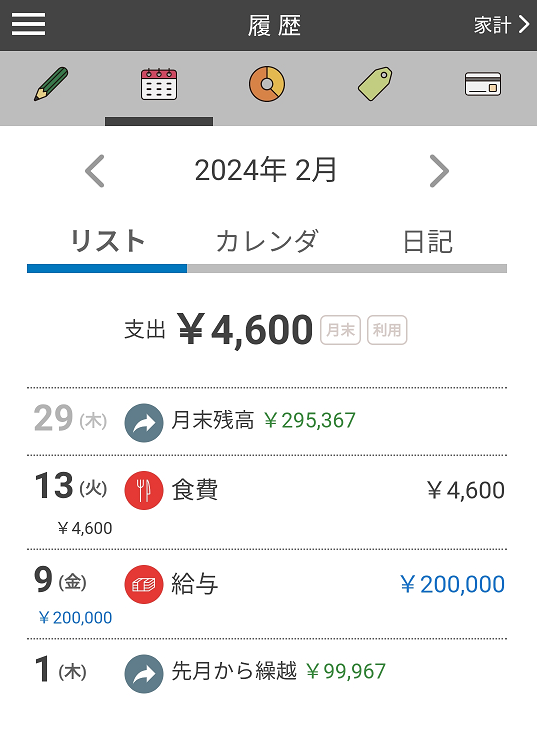The height and width of the screenshot is (735, 537).
Task: Open the 家計 selector in header
Action: (501, 25)
